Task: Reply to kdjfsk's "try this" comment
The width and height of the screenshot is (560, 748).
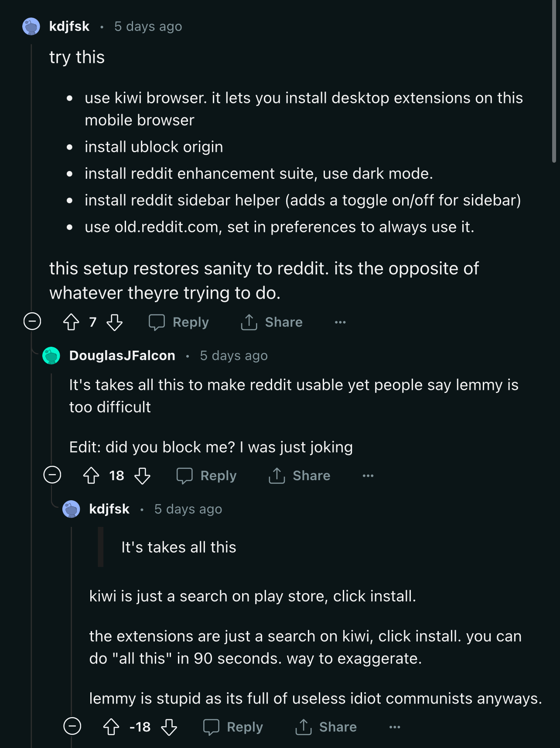Action: [179, 322]
